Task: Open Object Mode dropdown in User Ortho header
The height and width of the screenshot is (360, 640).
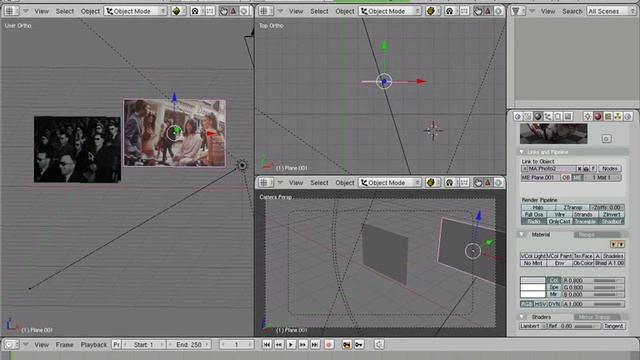Action: click(x=136, y=11)
